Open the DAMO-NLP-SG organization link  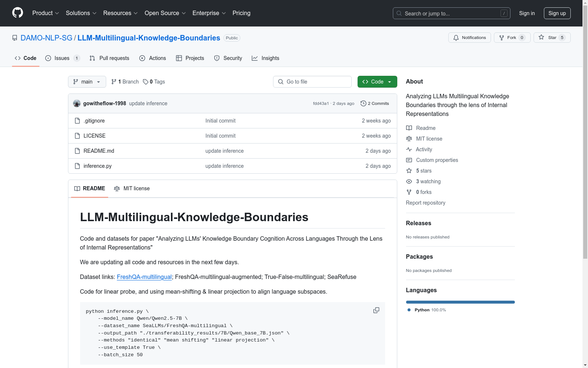pos(46,38)
